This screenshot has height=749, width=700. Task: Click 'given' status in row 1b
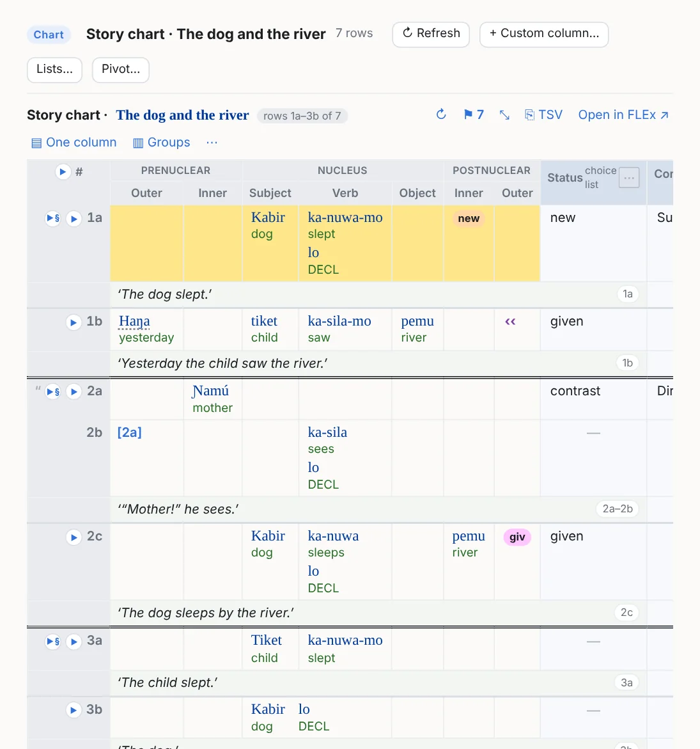pyautogui.click(x=566, y=322)
